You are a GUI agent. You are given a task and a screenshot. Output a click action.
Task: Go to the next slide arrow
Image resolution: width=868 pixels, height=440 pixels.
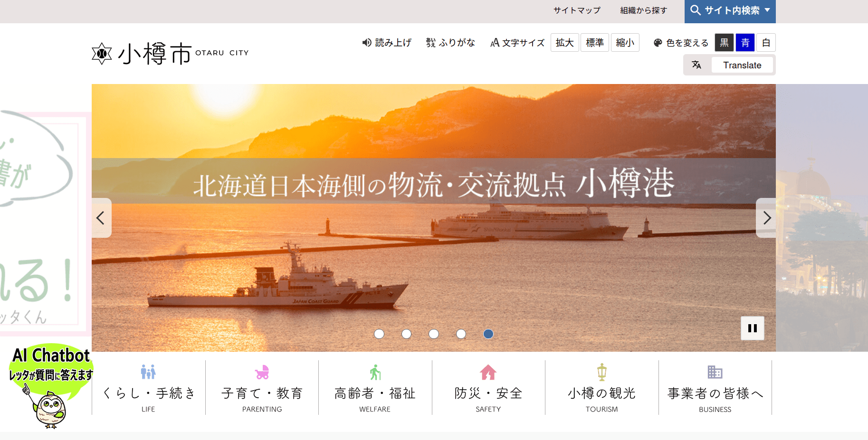click(766, 218)
